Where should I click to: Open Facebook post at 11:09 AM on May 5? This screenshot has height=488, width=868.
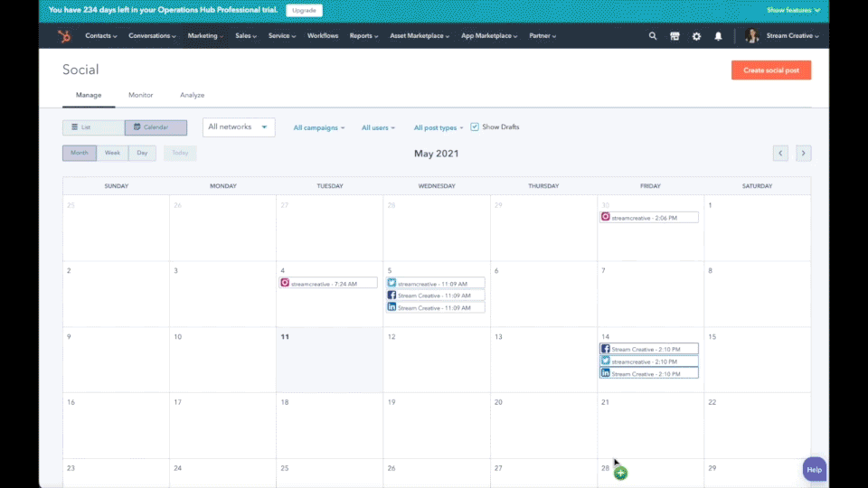point(436,296)
